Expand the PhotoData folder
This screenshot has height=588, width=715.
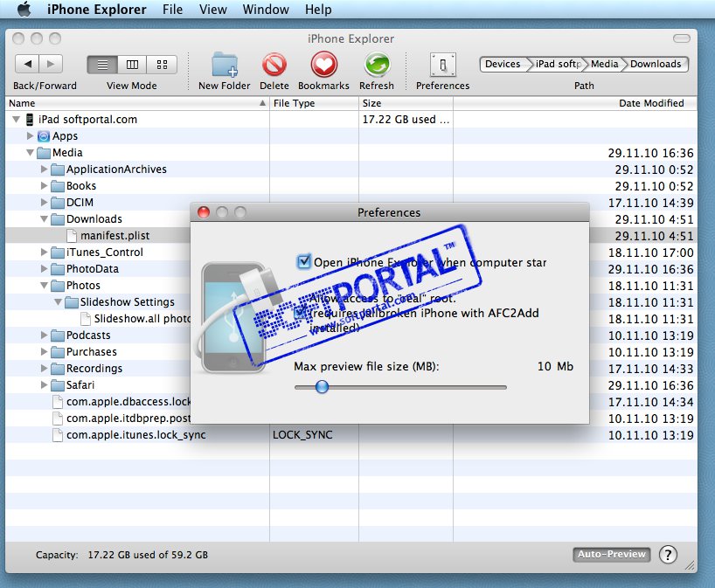[x=45, y=268]
